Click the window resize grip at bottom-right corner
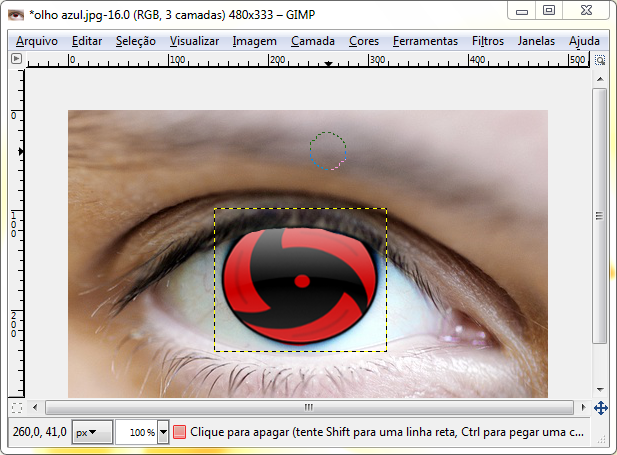Viewport: 617px width, 455px height. click(x=602, y=439)
